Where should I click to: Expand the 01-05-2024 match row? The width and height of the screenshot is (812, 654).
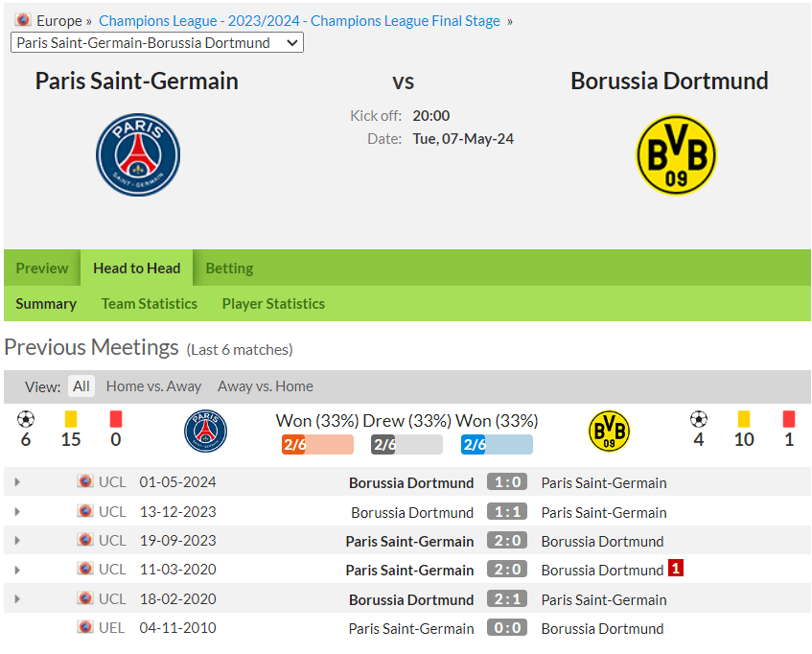(17, 482)
